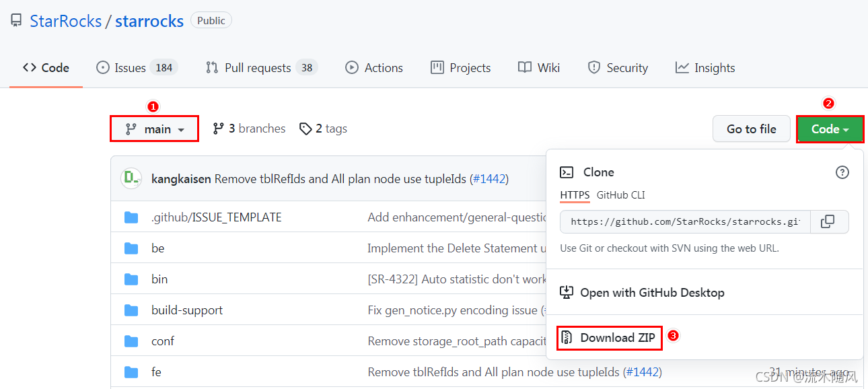Open the bin folder link

[x=159, y=279]
